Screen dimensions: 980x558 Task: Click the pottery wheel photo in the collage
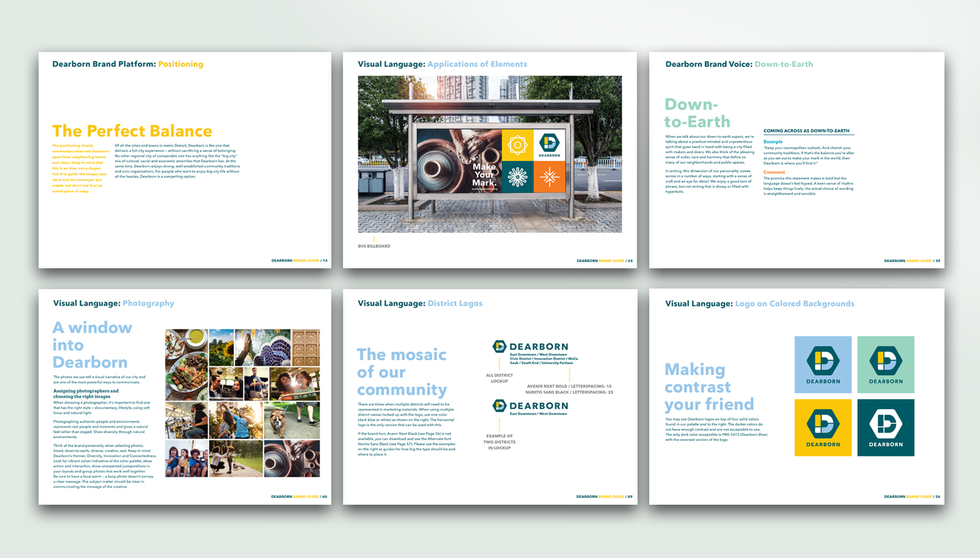point(292,458)
